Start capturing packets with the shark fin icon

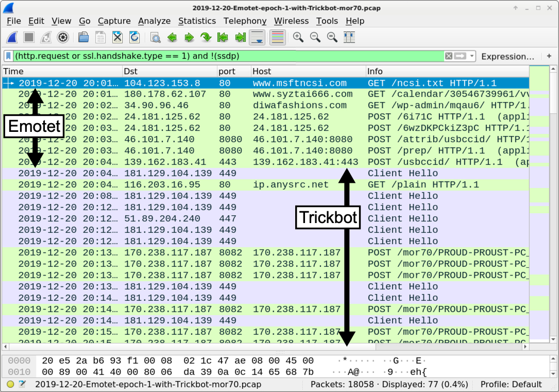(x=12, y=37)
